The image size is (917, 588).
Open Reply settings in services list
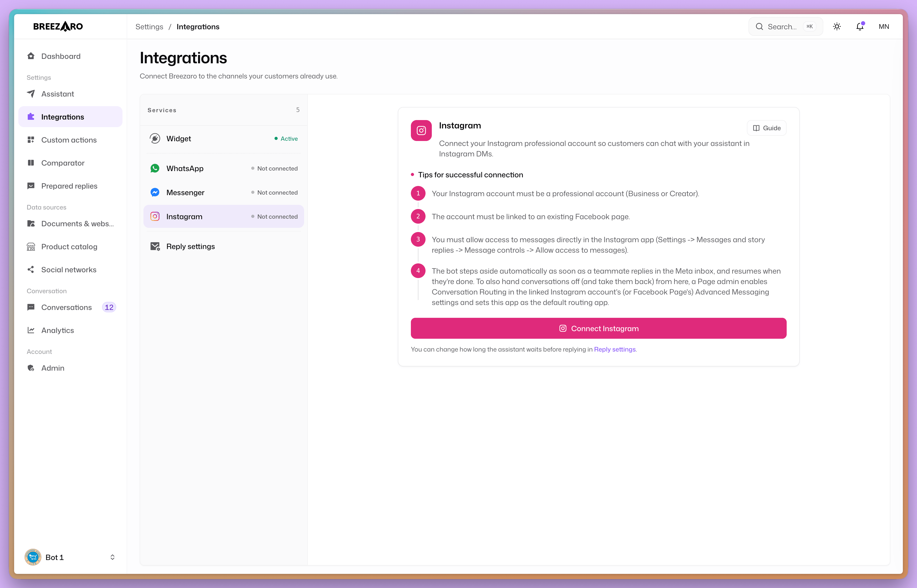tap(223, 246)
